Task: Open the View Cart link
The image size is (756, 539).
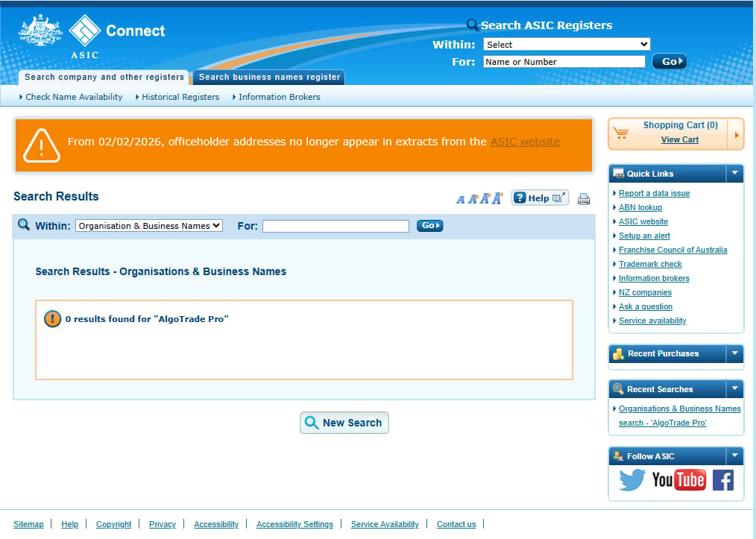Action: pyautogui.click(x=679, y=140)
